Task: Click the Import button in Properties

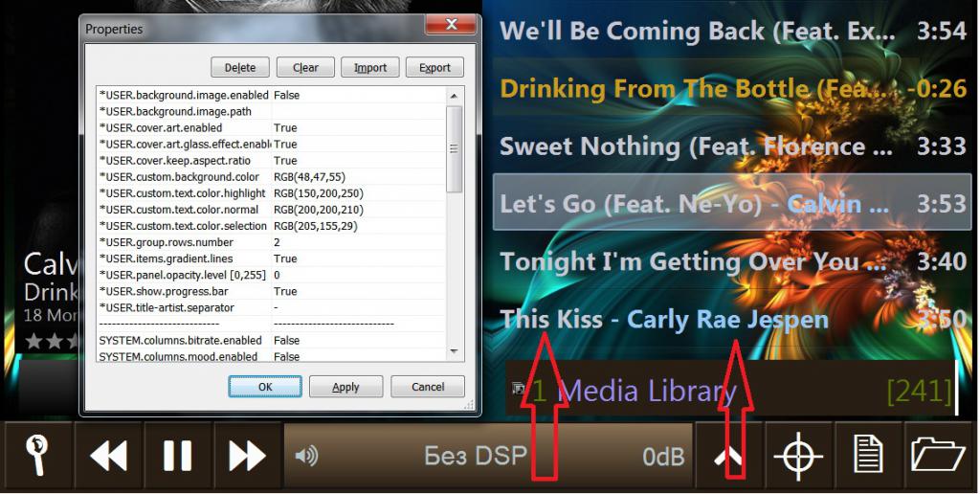Action: point(370,68)
